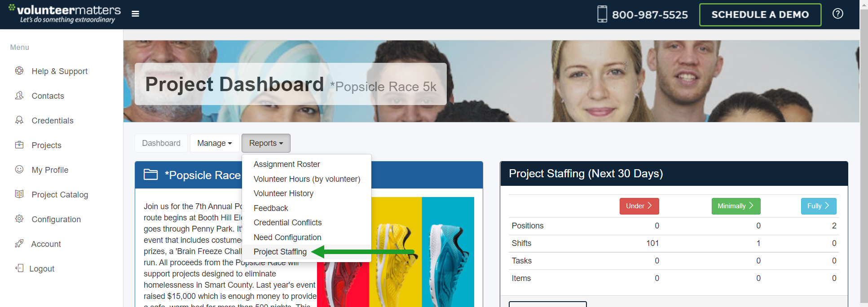
Task: Open the Project Catalog book icon
Action: click(19, 194)
